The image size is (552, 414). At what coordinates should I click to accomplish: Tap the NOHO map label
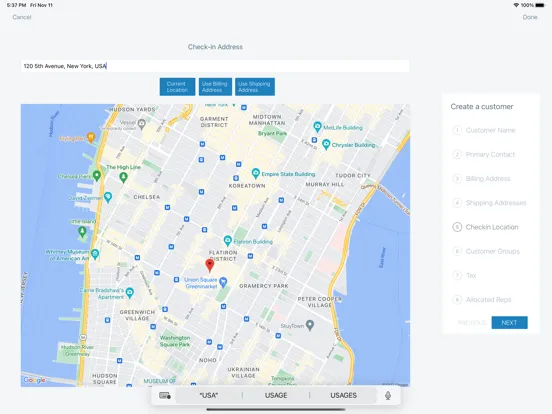tap(208, 360)
